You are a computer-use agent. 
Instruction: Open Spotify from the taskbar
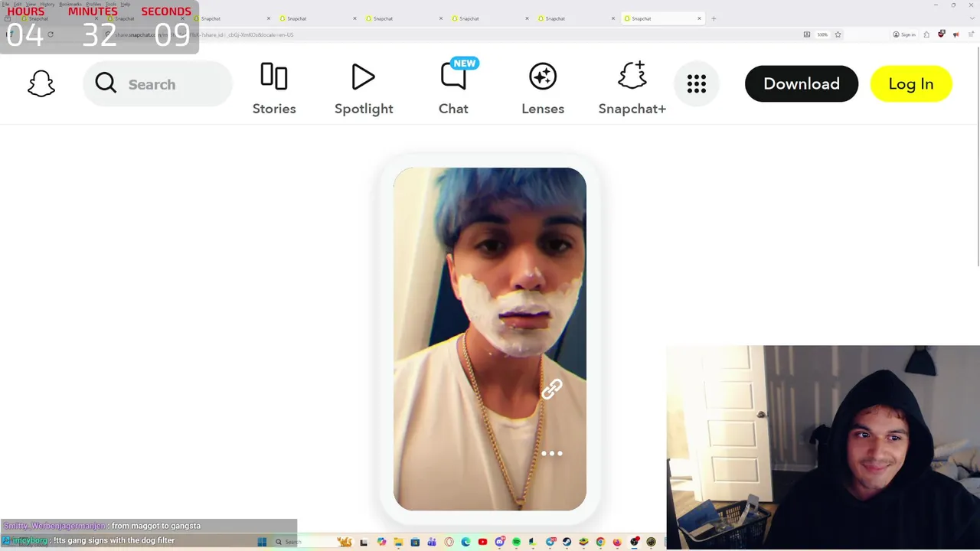click(x=517, y=542)
